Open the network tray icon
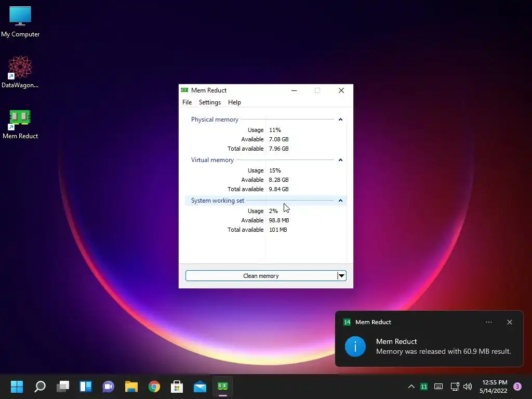Image resolution: width=532 pixels, height=399 pixels. click(455, 387)
